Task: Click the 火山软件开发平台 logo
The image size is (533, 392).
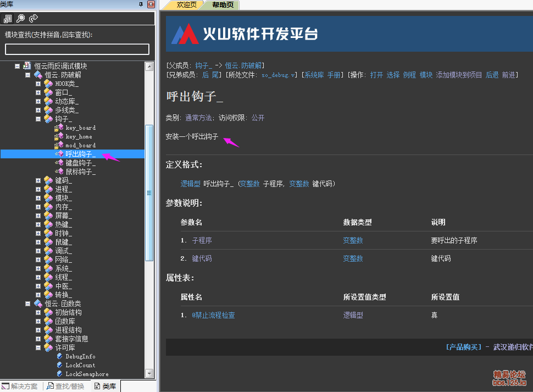Action: coord(245,34)
